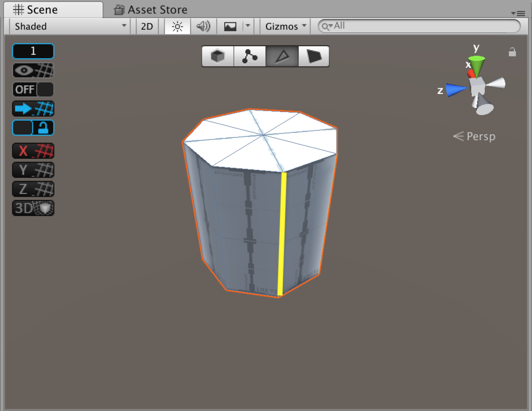Select the Z axis grid button
Screen dimensions: 532x411
[33, 189]
